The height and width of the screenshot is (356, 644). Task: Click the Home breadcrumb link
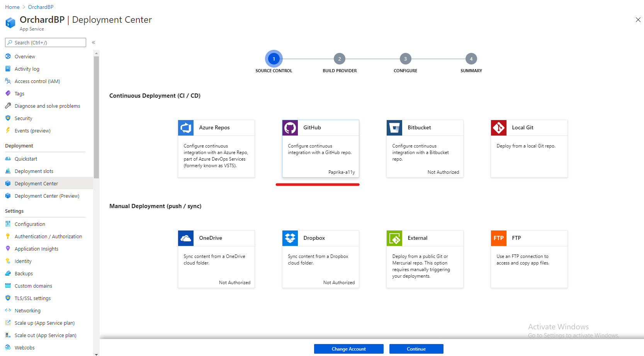12,7
